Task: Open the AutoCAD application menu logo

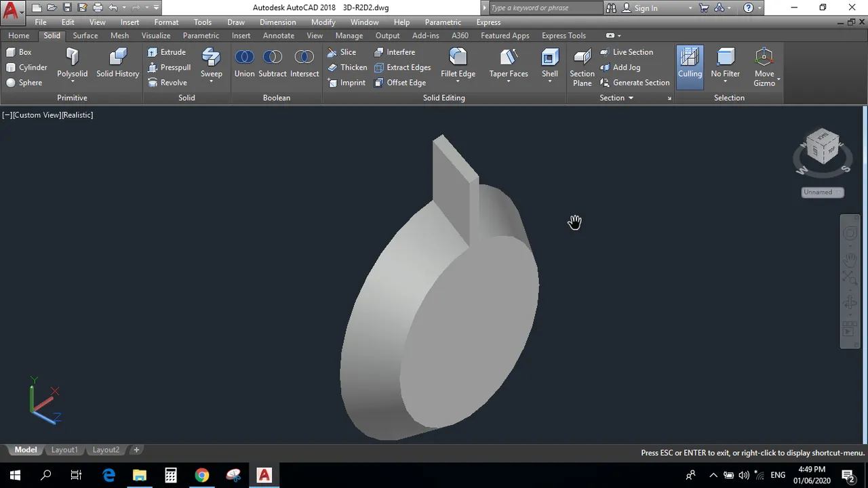Action: tap(12, 12)
